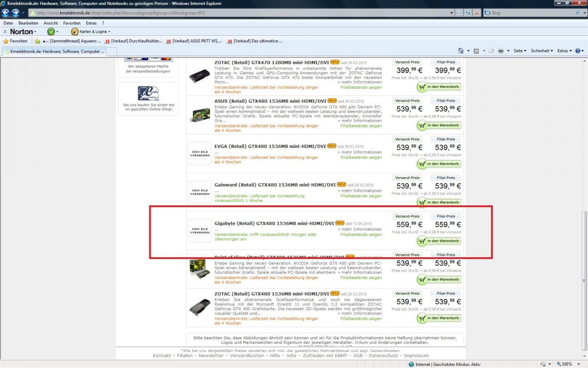Open the Favoriten menu in the menu bar
This screenshot has width=588, height=368.
tap(72, 23)
